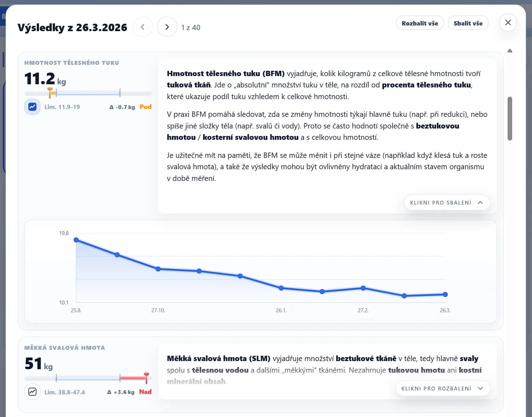
Task: Click 'HMOTNOST TĚLESNÉHO TUKU' card title
Action: coord(71,63)
